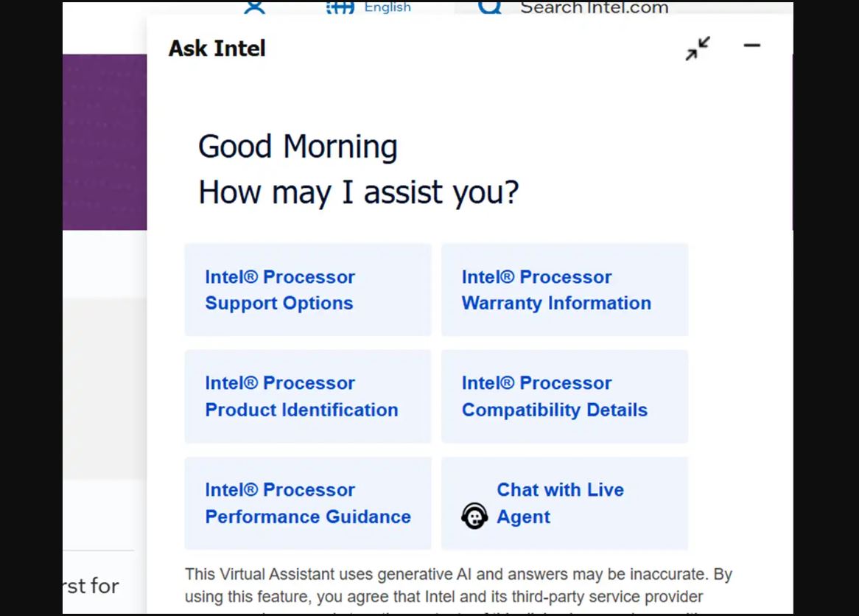The width and height of the screenshot is (859, 616).
Task: Select Intel Processor Support Options
Action: point(307,290)
